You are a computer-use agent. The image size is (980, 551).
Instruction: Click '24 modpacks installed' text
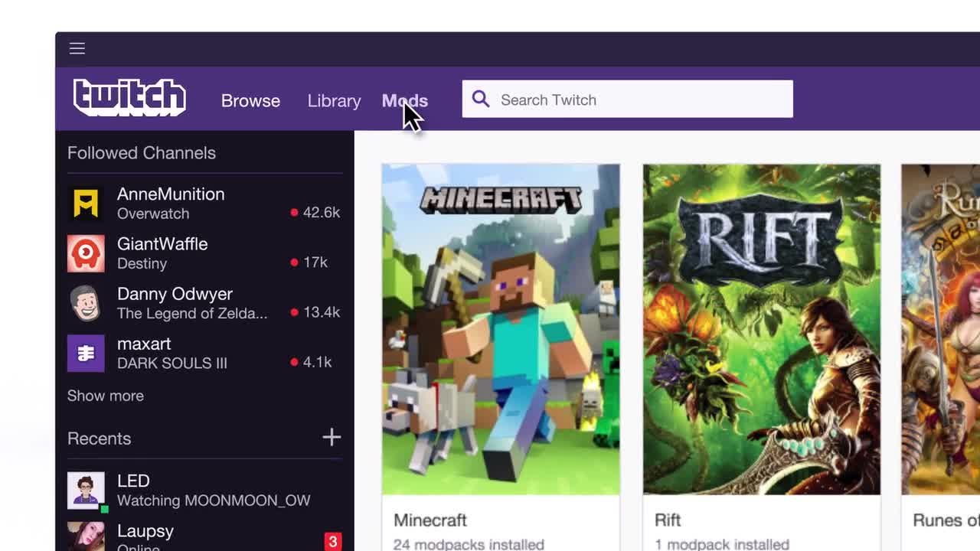pyautogui.click(x=469, y=544)
